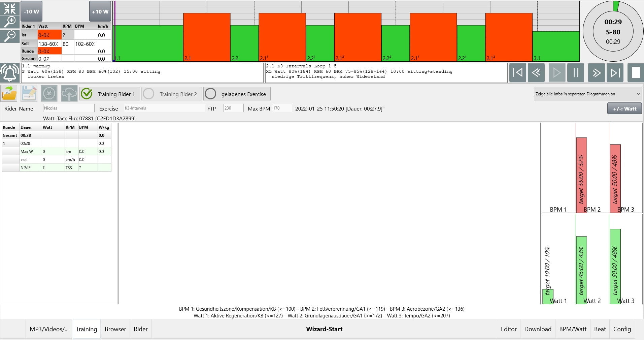Skip to the last segment button
This screenshot has height=340, width=644.
tap(615, 73)
